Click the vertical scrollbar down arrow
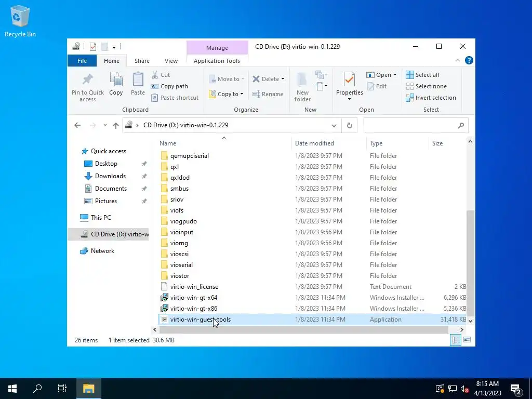 click(470, 320)
